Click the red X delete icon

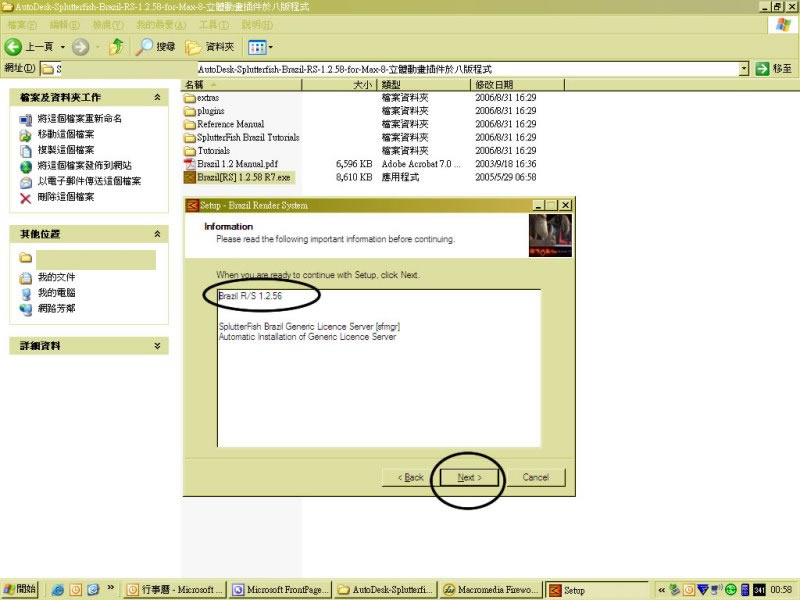click(x=26, y=198)
